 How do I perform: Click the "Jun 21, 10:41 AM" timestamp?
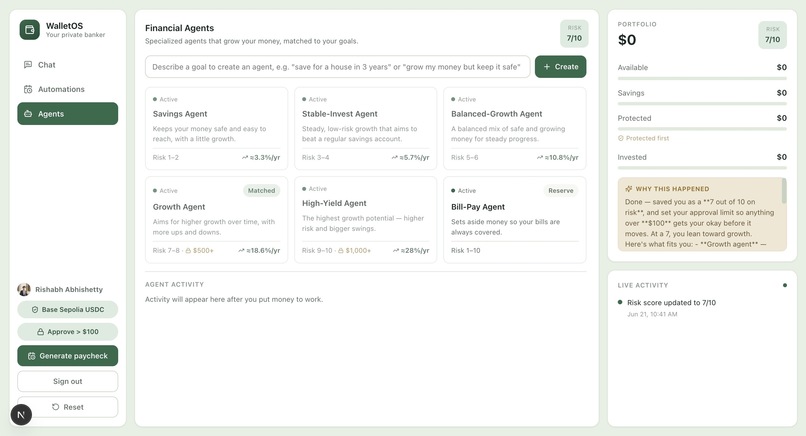(x=652, y=314)
